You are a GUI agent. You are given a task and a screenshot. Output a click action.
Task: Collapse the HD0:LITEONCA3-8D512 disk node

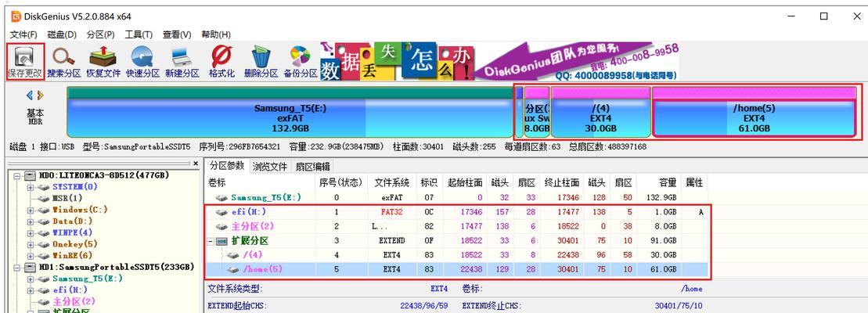[x=17, y=176]
